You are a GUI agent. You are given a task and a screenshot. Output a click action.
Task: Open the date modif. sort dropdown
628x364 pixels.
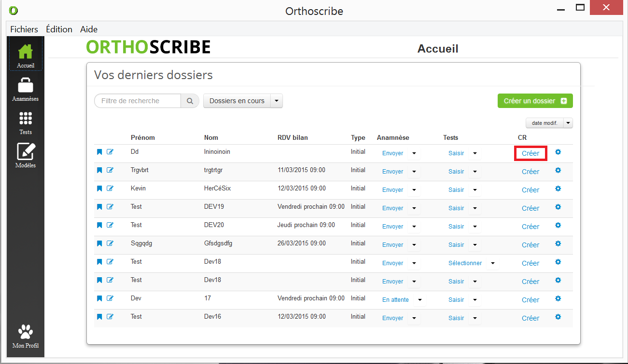point(568,123)
